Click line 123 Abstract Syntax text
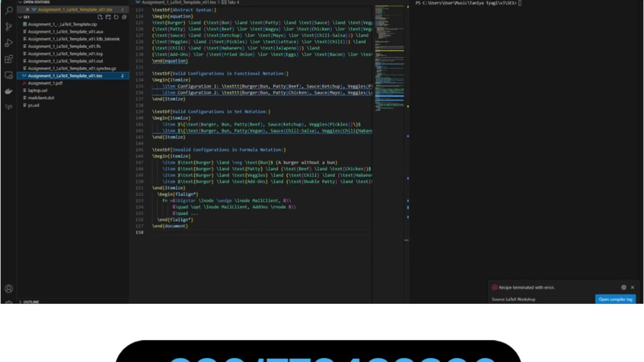The width and height of the screenshot is (644, 362). tap(184, 10)
